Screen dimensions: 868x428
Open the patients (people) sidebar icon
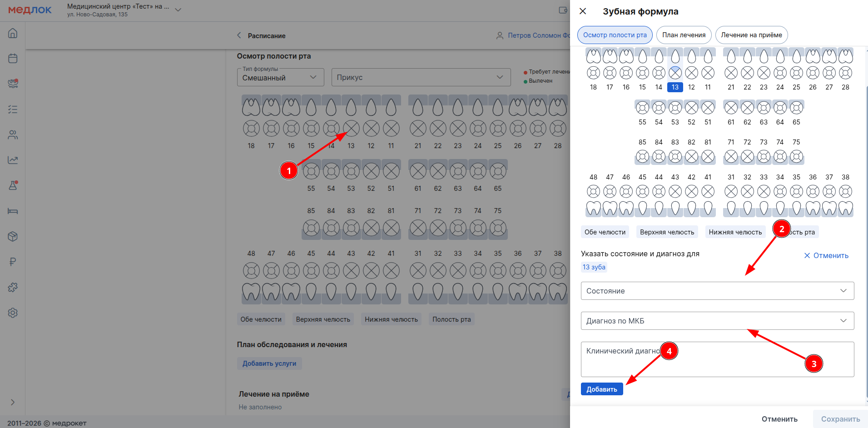click(x=13, y=135)
